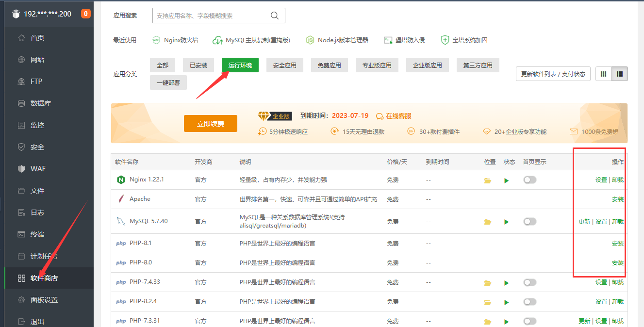644x327 pixels.
Task: Open 终端 in sidebar
Action: point(49,234)
